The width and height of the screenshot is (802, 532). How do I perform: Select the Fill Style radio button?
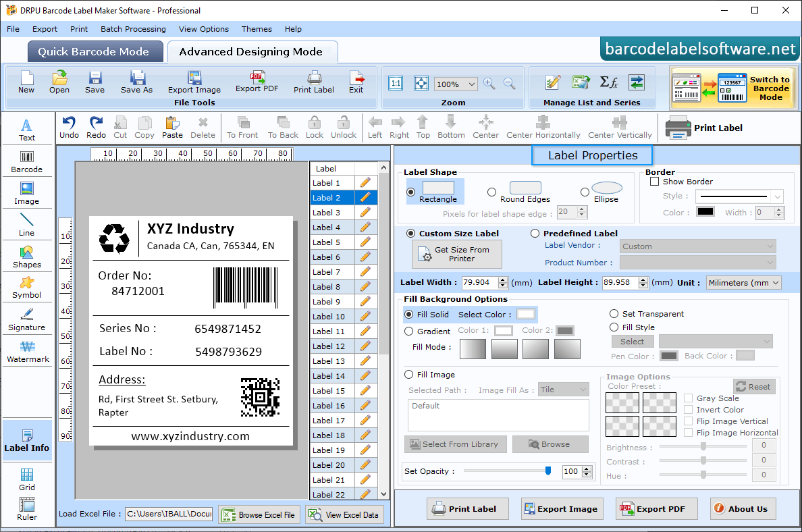coord(614,327)
